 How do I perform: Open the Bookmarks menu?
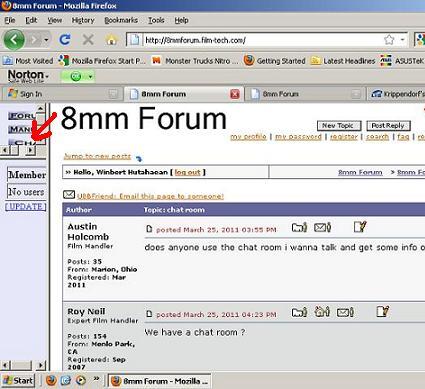[121, 20]
